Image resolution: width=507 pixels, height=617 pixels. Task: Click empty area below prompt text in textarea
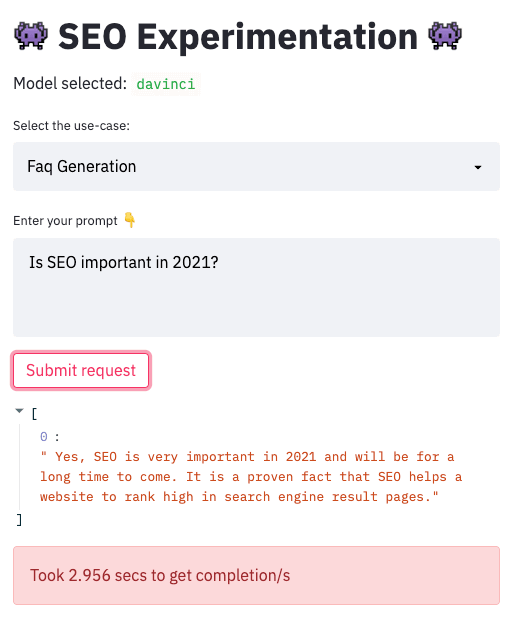(256, 307)
